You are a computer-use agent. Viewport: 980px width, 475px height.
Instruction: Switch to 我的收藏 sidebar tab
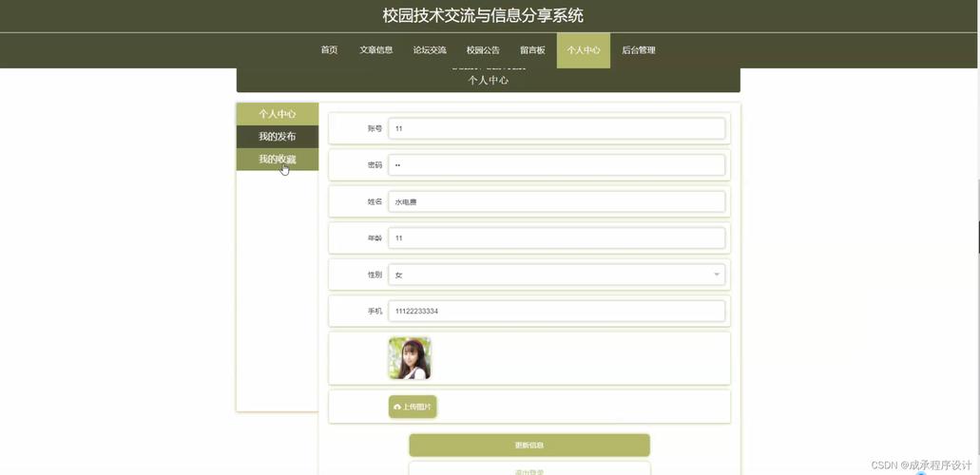[x=277, y=160]
